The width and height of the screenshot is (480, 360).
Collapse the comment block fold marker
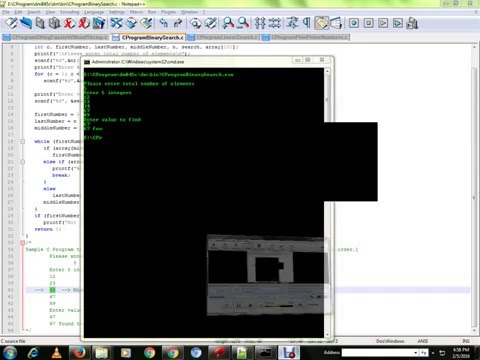coord(23,242)
